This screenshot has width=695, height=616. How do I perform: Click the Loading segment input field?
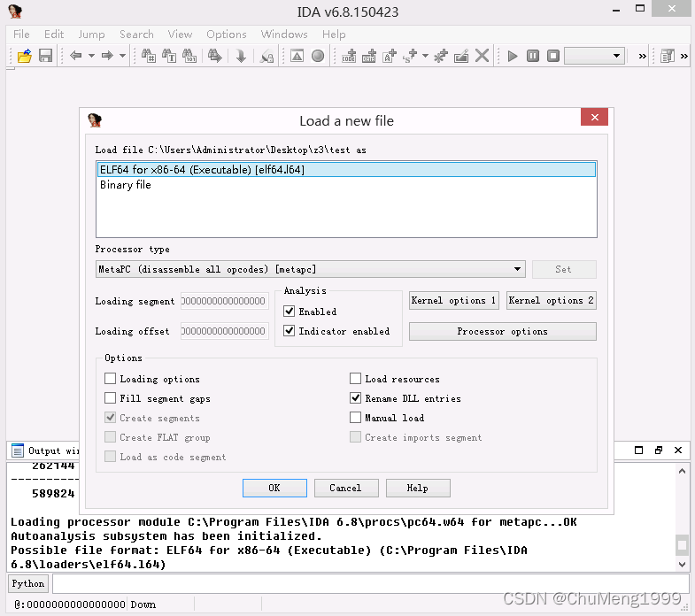(x=225, y=301)
